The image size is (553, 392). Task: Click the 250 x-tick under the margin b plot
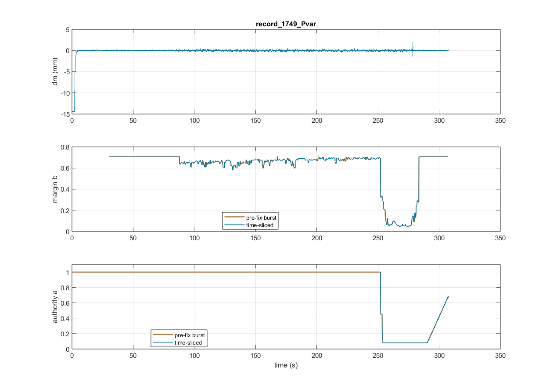click(378, 238)
